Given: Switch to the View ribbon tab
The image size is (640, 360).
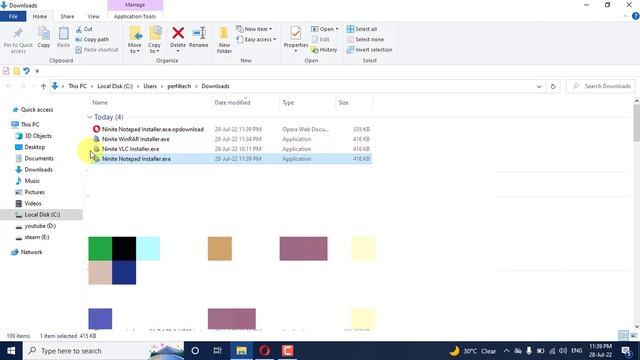Looking at the screenshot, I should pyautogui.click(x=93, y=16).
